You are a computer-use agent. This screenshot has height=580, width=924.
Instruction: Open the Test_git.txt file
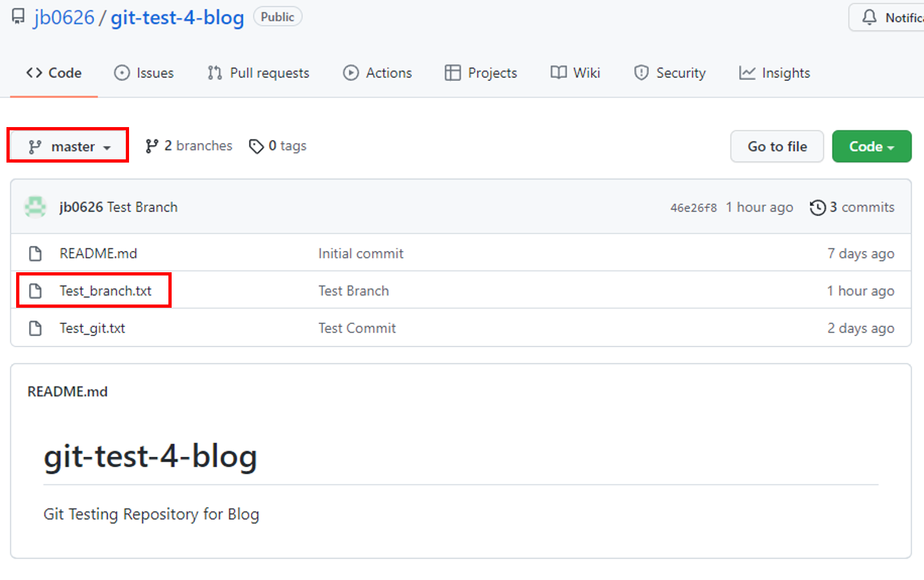point(92,328)
